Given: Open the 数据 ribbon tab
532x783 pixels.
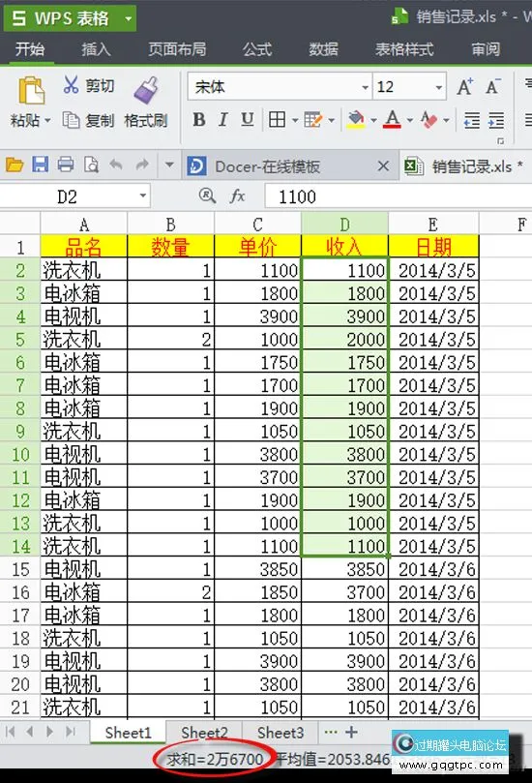Looking at the screenshot, I should click(323, 49).
